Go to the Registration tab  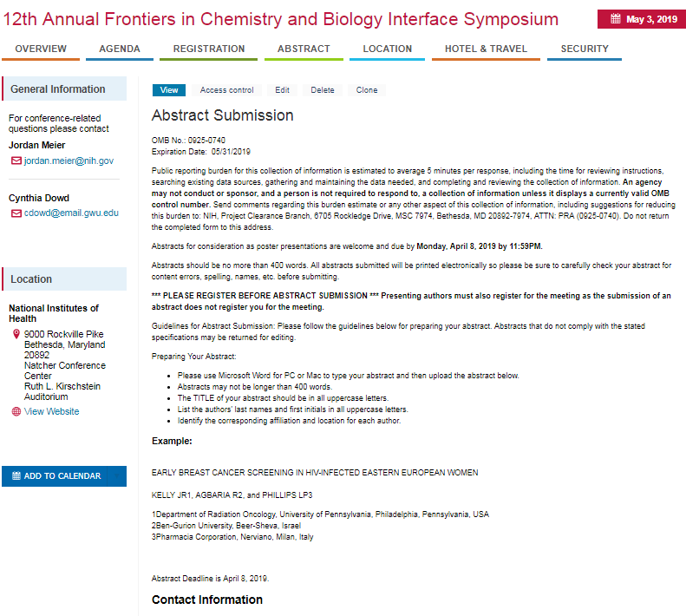click(x=209, y=49)
